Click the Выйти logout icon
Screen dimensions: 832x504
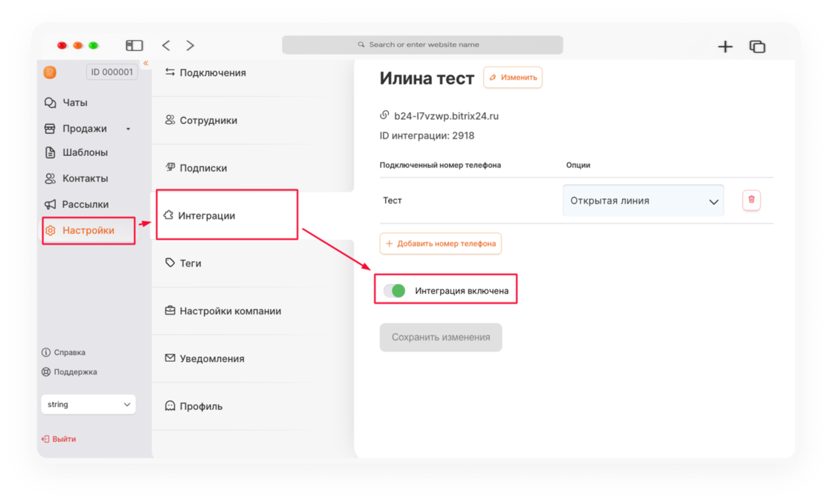[46, 439]
